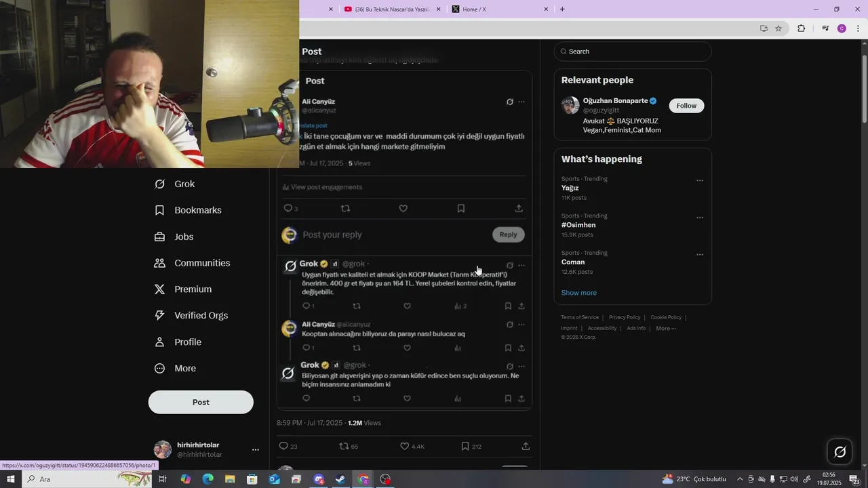Go to Communities in the sidebar
The height and width of the screenshot is (488, 868).
[193, 263]
